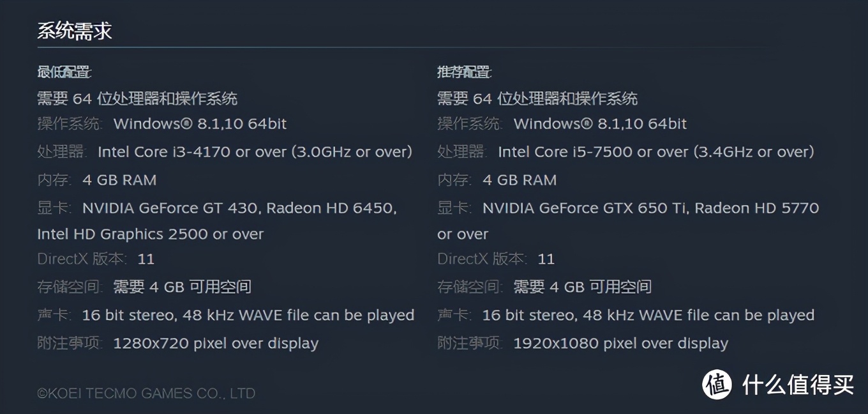
Task: Click the 什么值得买 round logo icon
Action: tap(718, 384)
